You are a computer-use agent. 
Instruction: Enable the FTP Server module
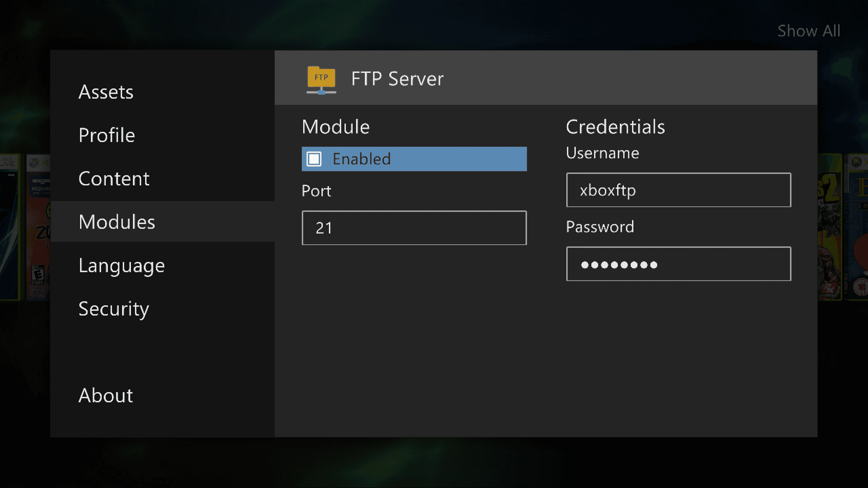pos(314,159)
